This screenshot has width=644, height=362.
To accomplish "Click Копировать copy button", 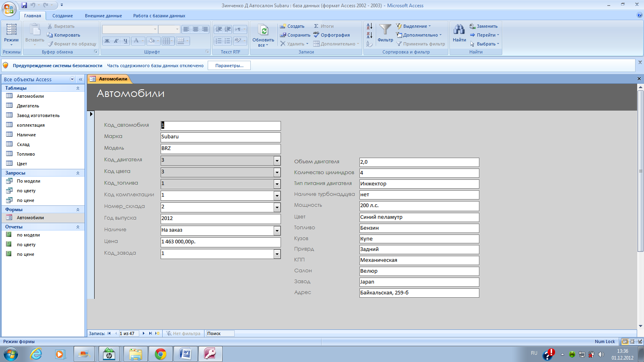I will (x=64, y=35).
